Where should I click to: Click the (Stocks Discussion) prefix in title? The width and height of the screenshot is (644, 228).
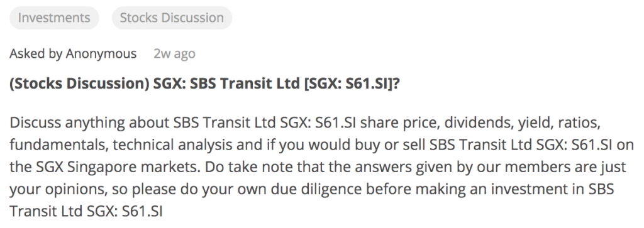79,84
